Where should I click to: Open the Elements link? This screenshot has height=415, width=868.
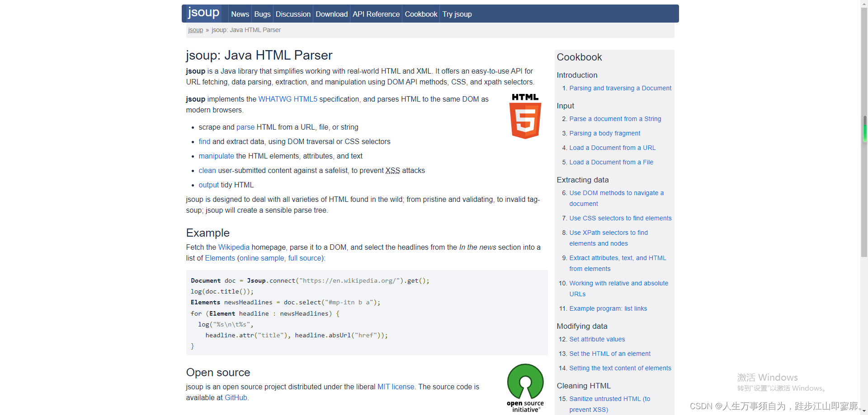tap(220, 258)
